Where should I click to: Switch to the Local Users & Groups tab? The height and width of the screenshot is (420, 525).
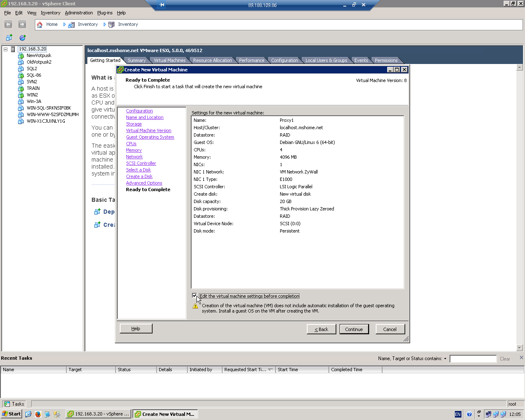[326, 60]
